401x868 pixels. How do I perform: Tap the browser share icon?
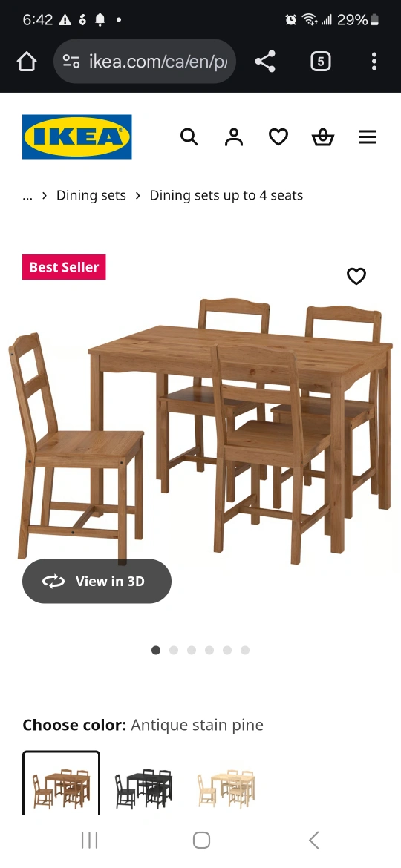pos(265,62)
